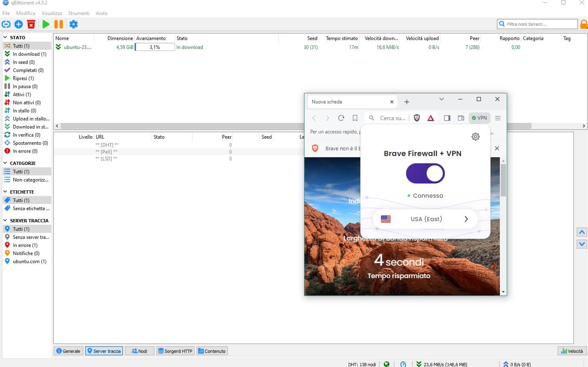Select the Non categorizzati category filter
This screenshot has height=367, width=588.
[x=27, y=180]
